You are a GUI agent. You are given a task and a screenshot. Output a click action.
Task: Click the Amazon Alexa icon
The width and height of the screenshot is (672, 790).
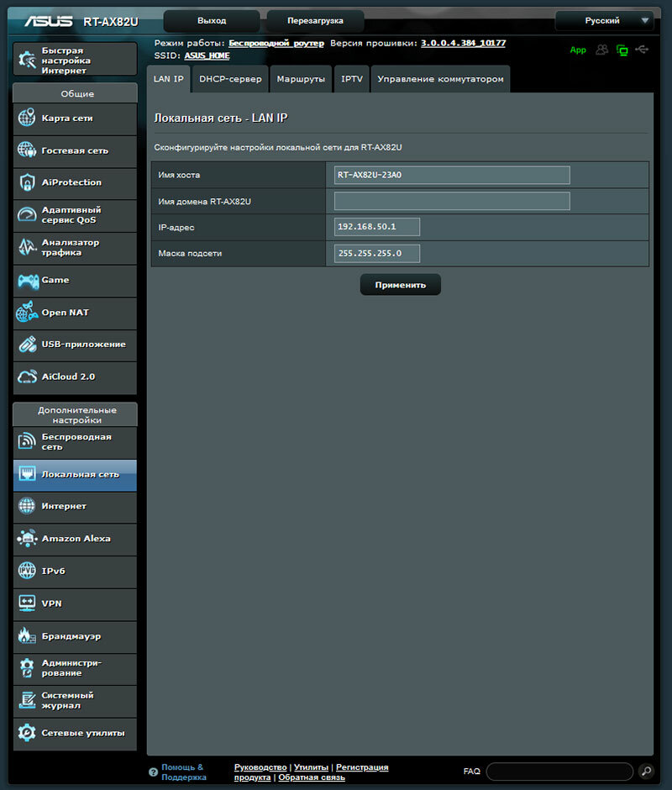(27, 538)
